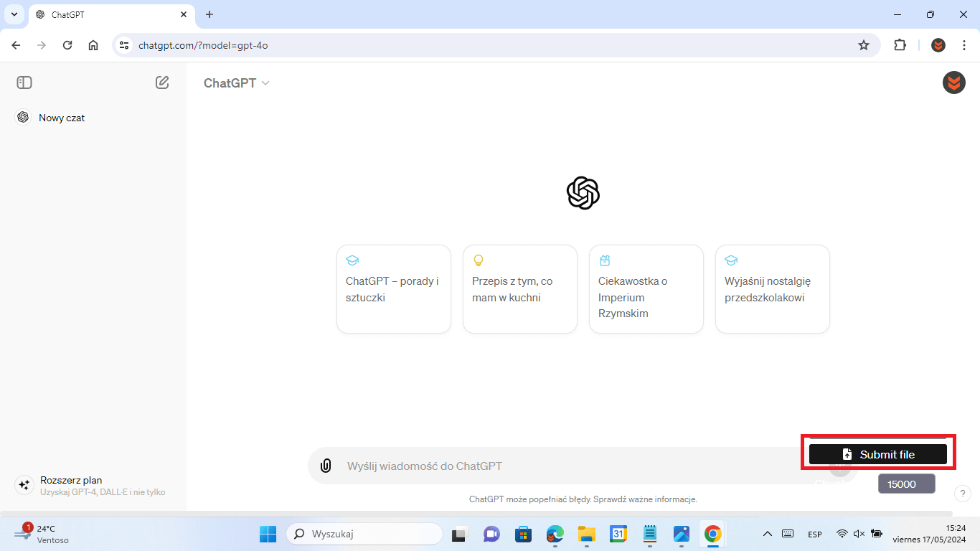The height and width of the screenshot is (551, 980).
Task: Open Notepad from the taskbar
Action: point(650,534)
